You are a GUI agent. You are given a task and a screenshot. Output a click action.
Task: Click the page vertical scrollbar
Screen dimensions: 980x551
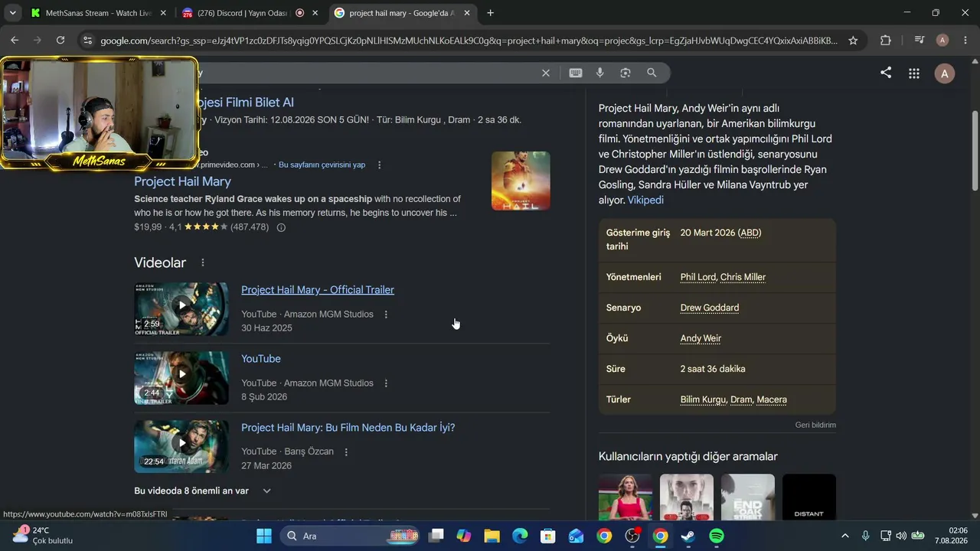pyautogui.click(x=975, y=151)
